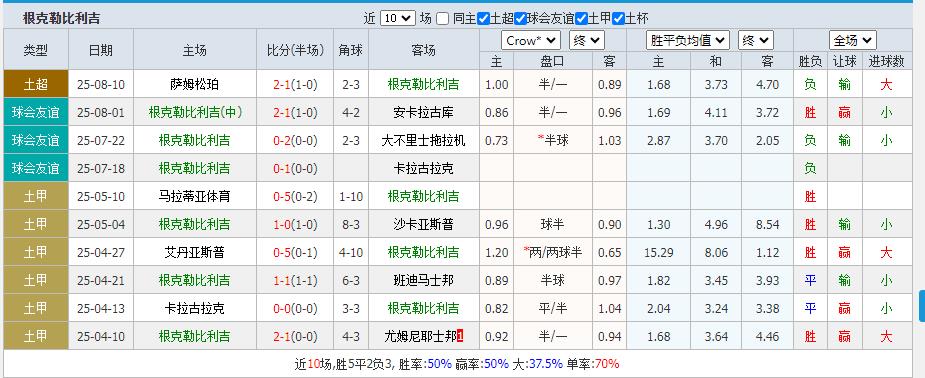Open the 胜平负均值 dropdown

pos(688,41)
